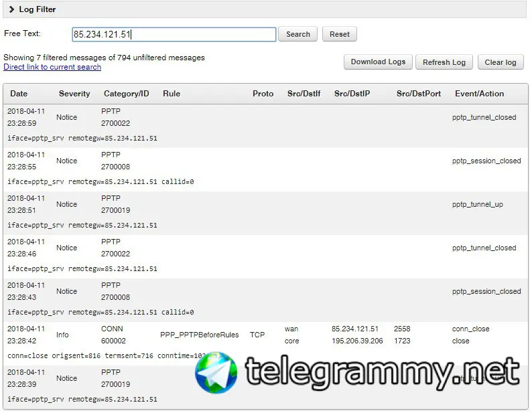Select the 23:28:39 timestamp cell

coord(21,384)
